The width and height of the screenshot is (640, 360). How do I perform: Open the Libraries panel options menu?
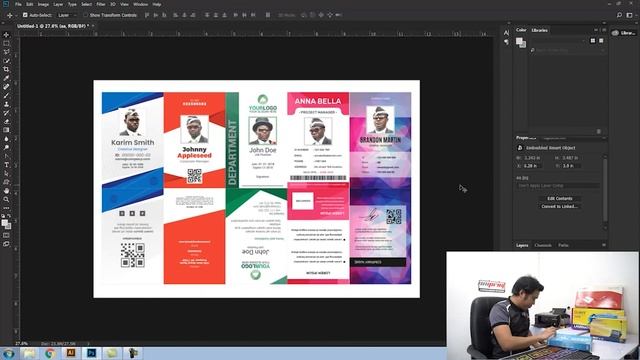[604, 30]
